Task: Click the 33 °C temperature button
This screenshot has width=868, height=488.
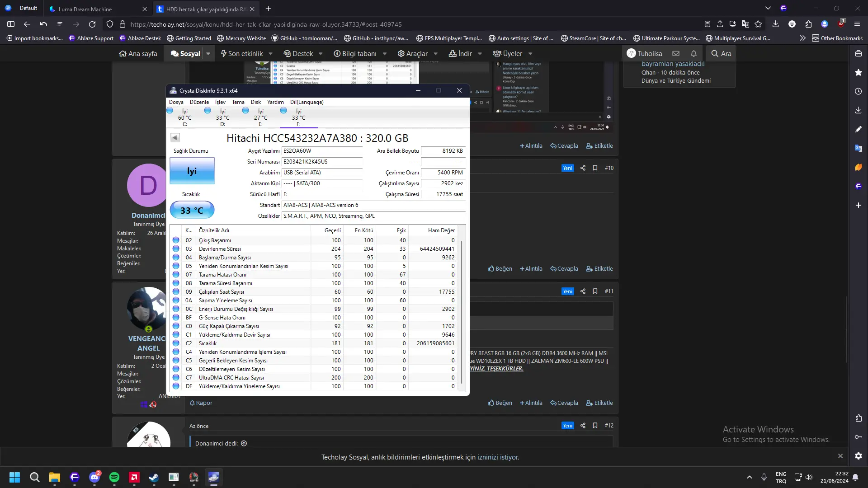Action: [x=192, y=210]
